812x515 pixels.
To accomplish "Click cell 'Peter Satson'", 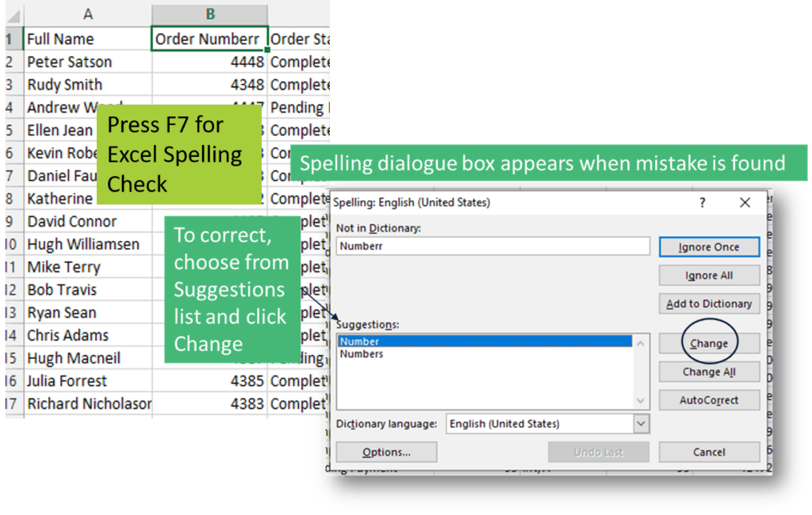I will [x=87, y=62].
